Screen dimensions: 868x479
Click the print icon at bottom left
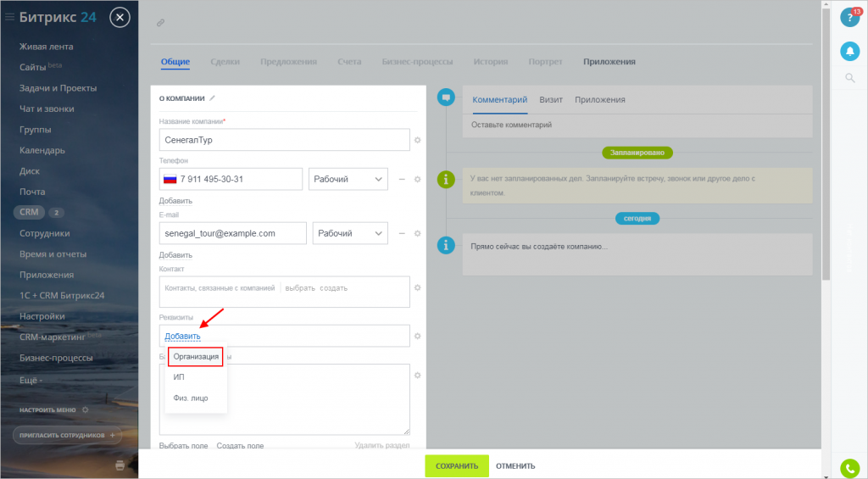[120, 465]
